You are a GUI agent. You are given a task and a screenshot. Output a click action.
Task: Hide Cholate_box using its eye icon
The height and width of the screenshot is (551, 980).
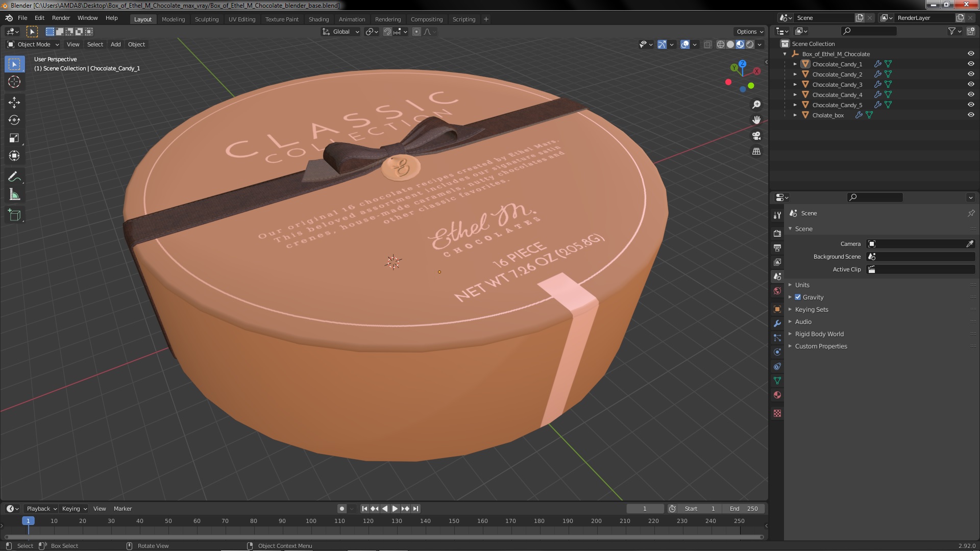[971, 115]
